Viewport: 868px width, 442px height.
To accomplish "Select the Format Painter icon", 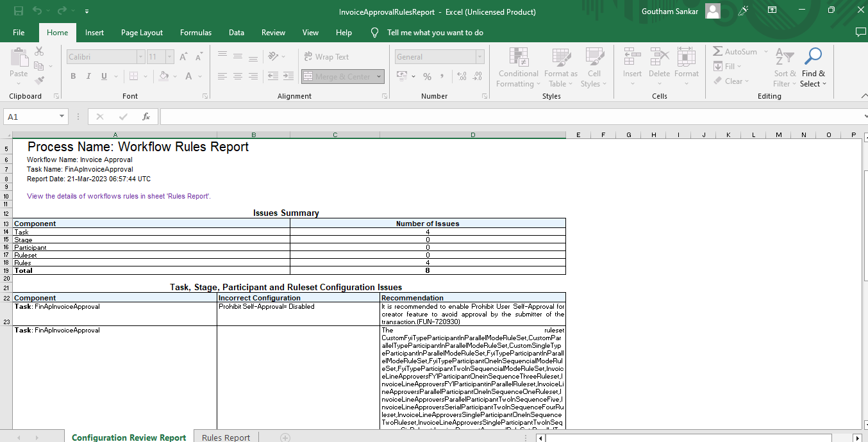I will [38, 79].
